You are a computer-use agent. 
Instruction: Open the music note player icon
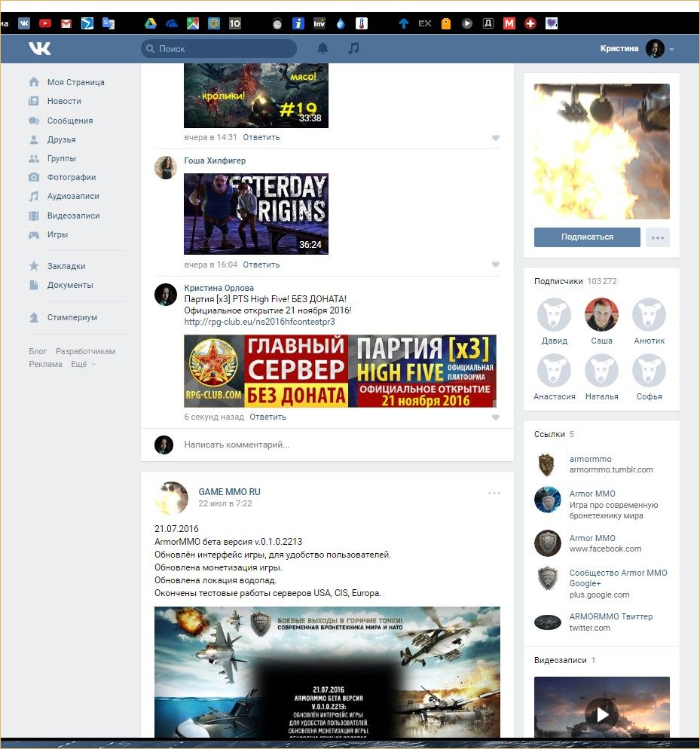click(x=353, y=48)
